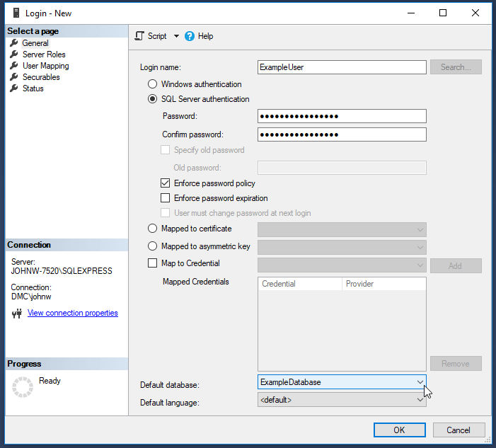This screenshot has height=448, width=496.
Task: Expand the Default database dropdown
Action: pos(420,382)
